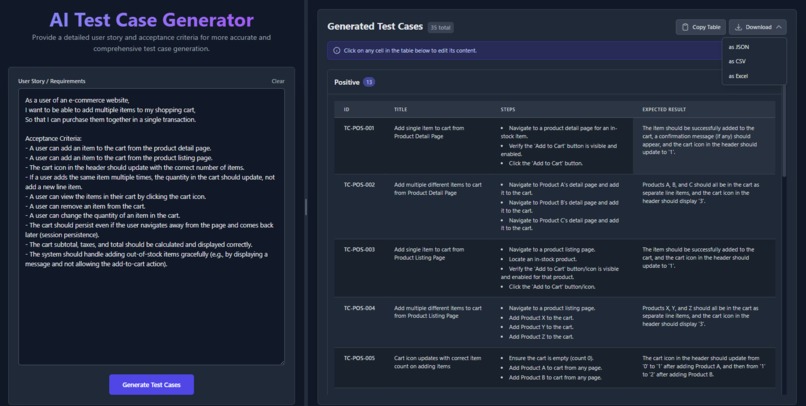Edit the steps cell of TC-POS-002

click(x=562, y=207)
